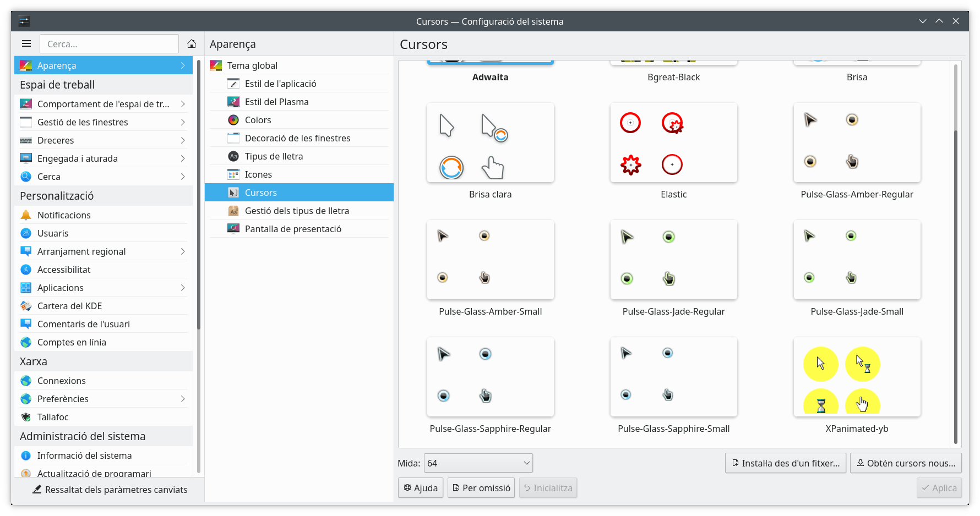Click the Ajuda help button
The width and height of the screenshot is (980, 516).
[421, 488]
